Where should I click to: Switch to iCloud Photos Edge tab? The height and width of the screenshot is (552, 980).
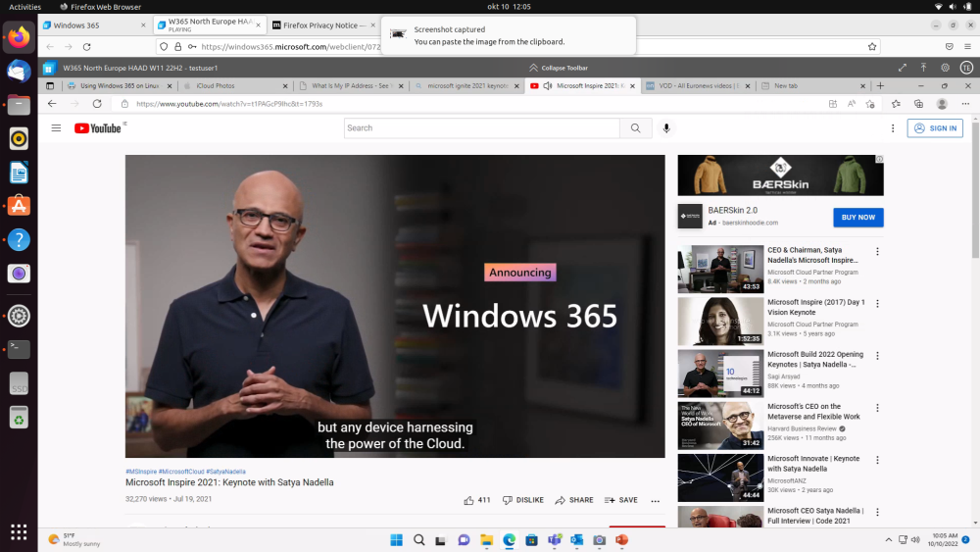[x=235, y=85]
